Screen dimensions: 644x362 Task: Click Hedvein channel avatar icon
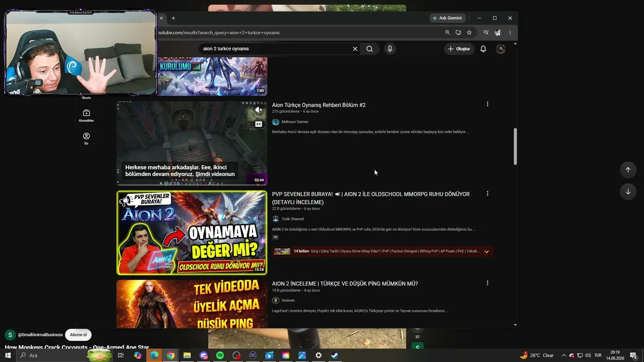(x=276, y=300)
